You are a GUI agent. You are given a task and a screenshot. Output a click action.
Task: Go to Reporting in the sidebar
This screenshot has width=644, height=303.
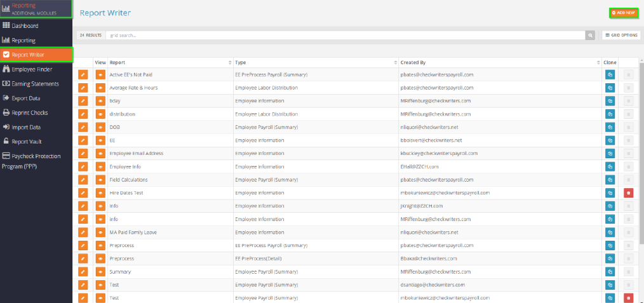pos(19,41)
